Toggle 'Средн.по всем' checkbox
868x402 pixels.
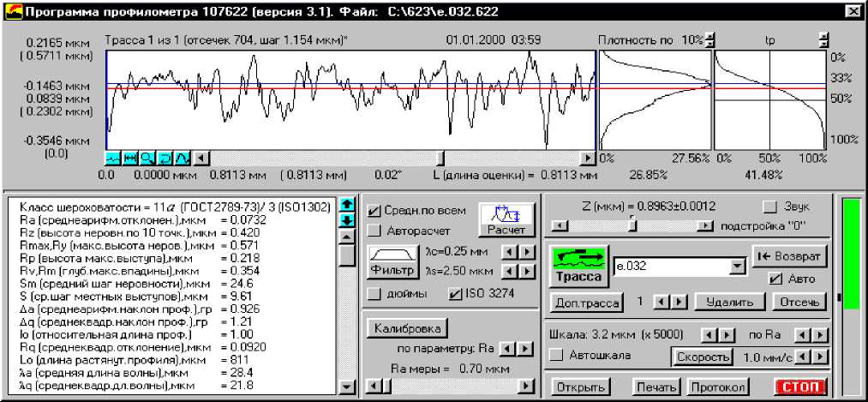tap(374, 211)
